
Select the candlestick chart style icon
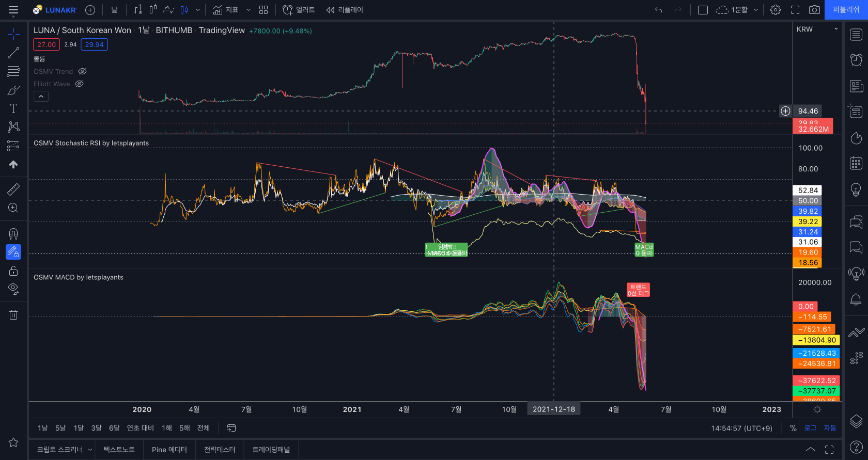pos(184,10)
